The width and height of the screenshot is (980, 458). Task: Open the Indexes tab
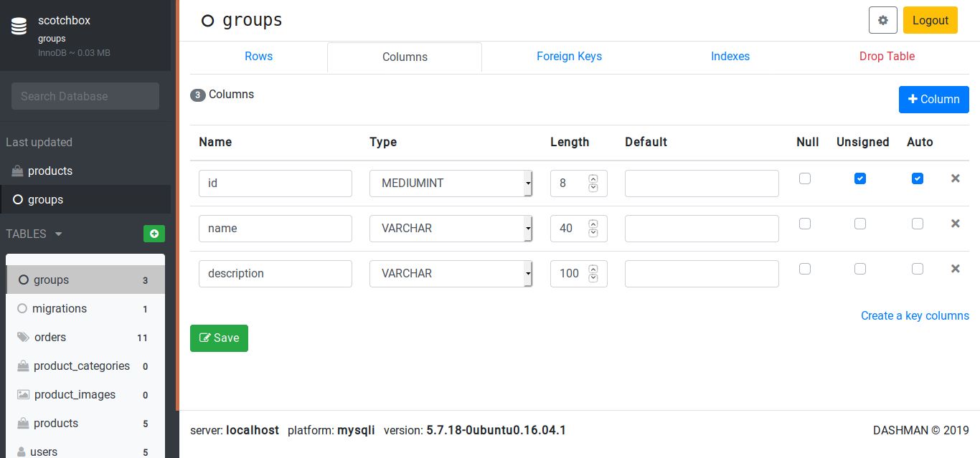pos(730,57)
